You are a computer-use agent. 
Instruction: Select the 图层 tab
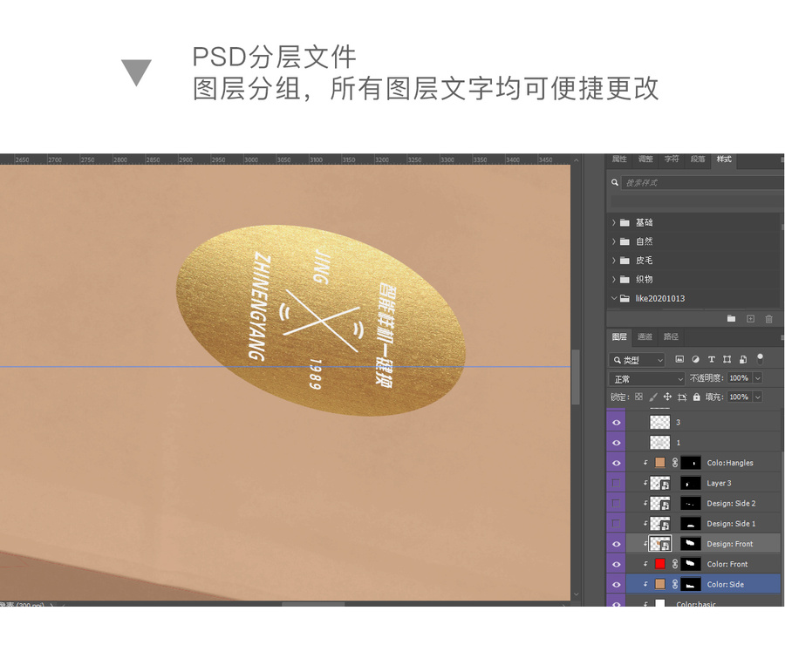[x=619, y=336]
